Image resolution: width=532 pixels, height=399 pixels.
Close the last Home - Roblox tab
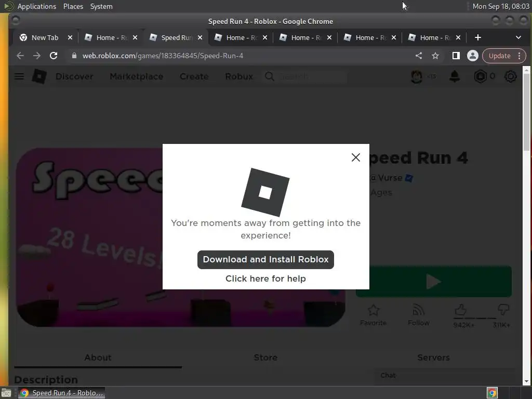pos(458,37)
